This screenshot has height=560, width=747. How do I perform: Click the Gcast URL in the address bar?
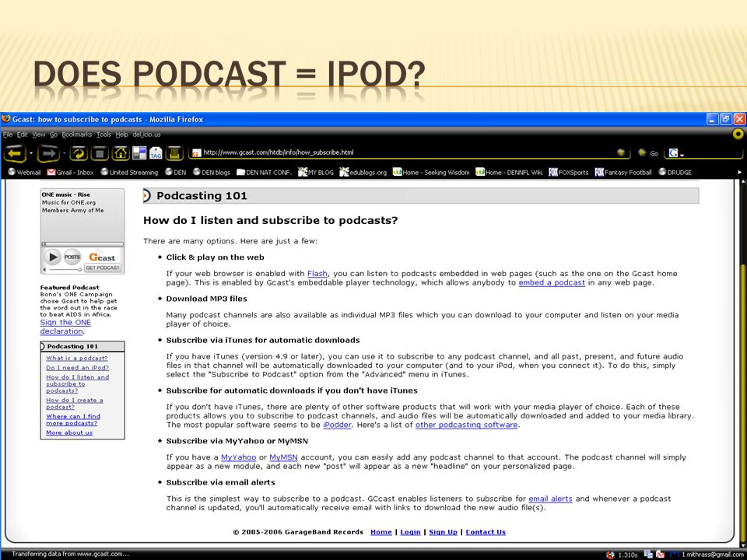coord(279,152)
